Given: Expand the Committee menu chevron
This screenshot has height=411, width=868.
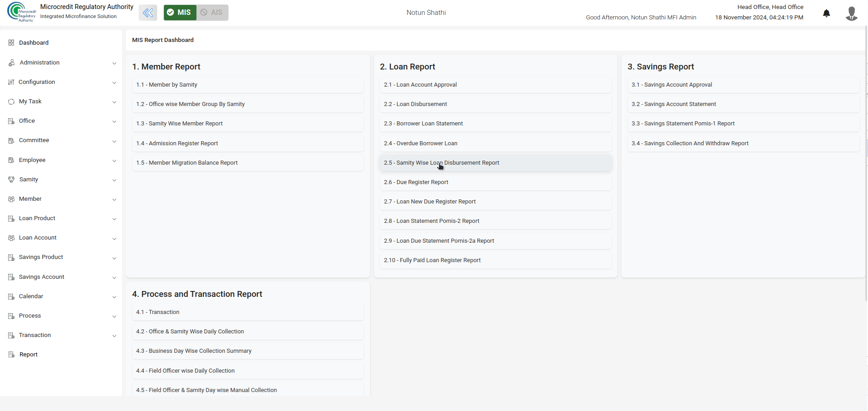Looking at the screenshot, I should [114, 141].
